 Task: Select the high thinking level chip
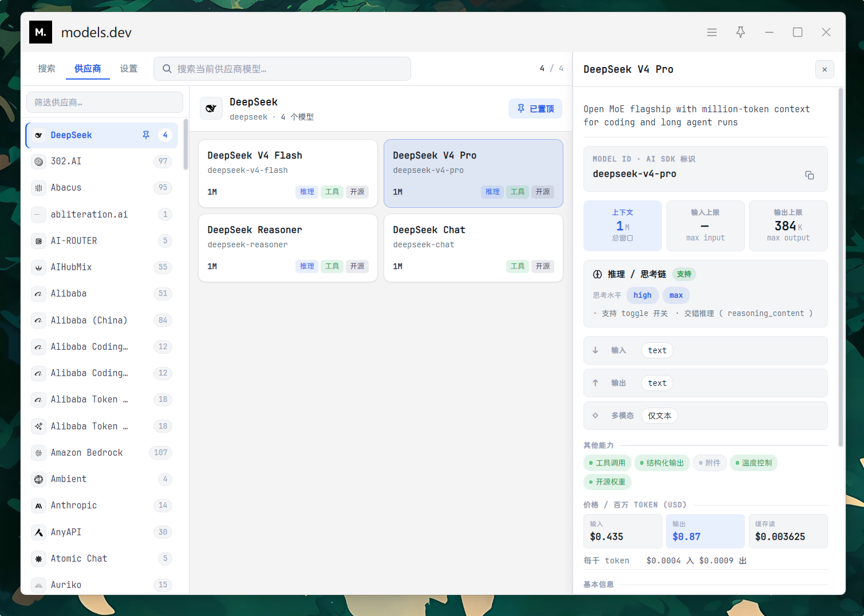pyautogui.click(x=642, y=295)
